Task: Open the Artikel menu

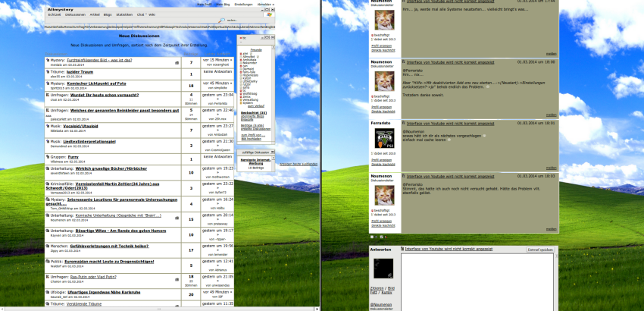Action: click(95, 14)
